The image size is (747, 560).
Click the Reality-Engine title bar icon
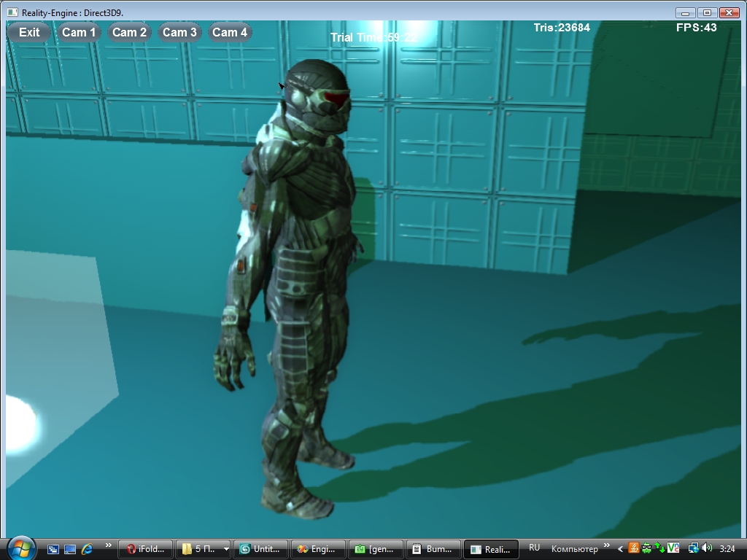[x=12, y=12]
